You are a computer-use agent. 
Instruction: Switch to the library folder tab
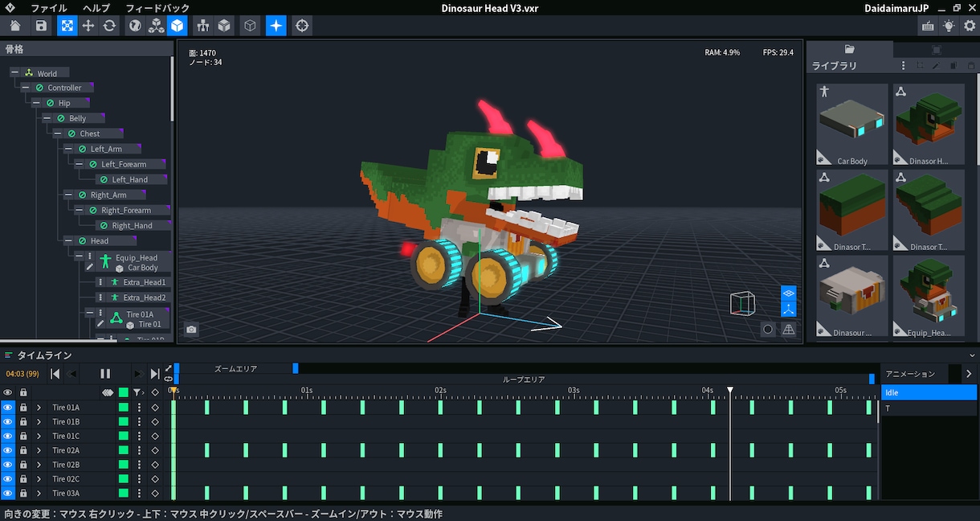(850, 50)
